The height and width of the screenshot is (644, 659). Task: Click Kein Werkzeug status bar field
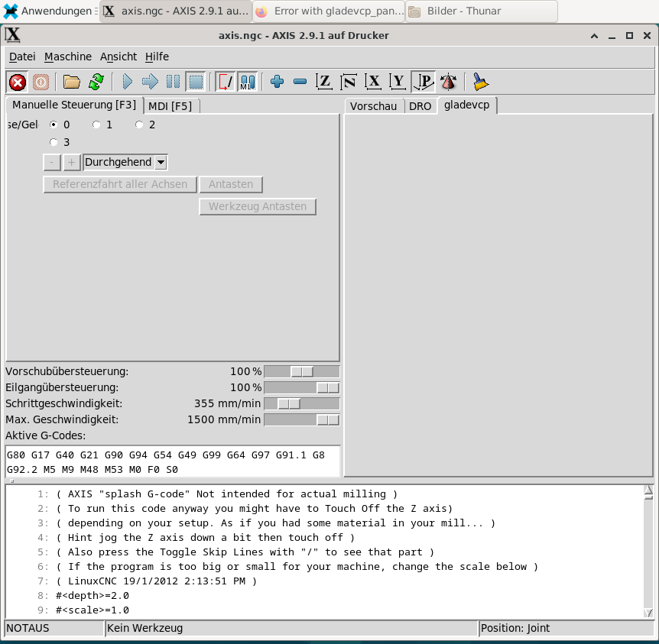(x=292, y=628)
